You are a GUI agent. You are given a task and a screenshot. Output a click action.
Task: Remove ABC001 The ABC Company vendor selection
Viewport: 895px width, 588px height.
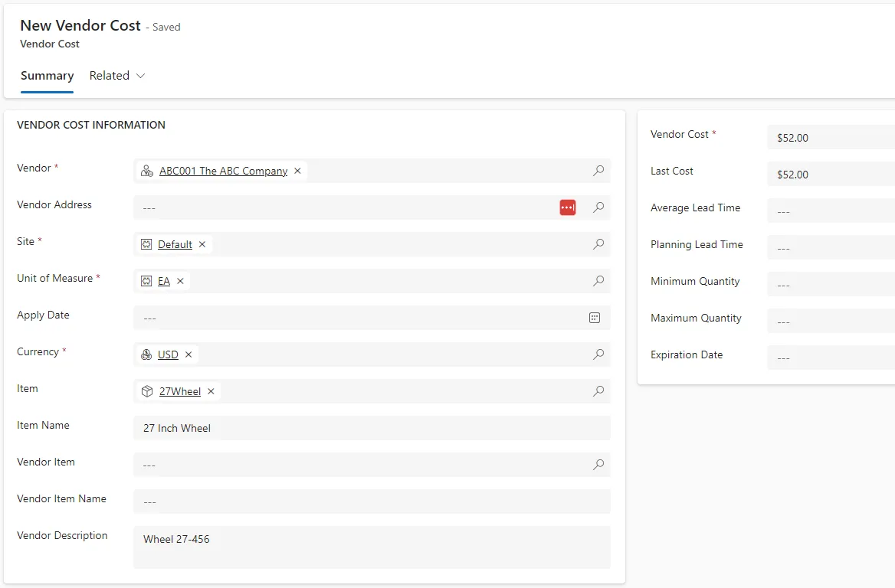[297, 171]
